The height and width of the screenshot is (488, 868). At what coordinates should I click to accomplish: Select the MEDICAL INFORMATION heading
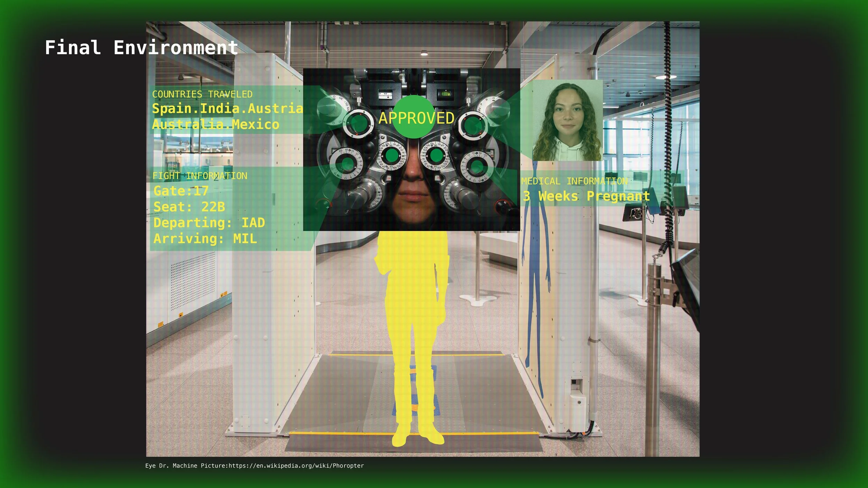(574, 181)
